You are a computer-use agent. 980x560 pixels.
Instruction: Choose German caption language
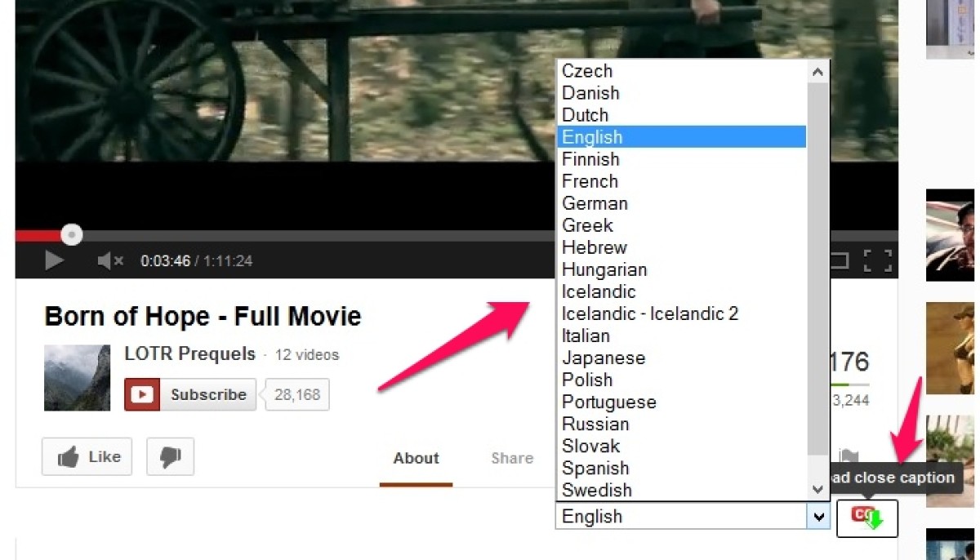point(681,203)
